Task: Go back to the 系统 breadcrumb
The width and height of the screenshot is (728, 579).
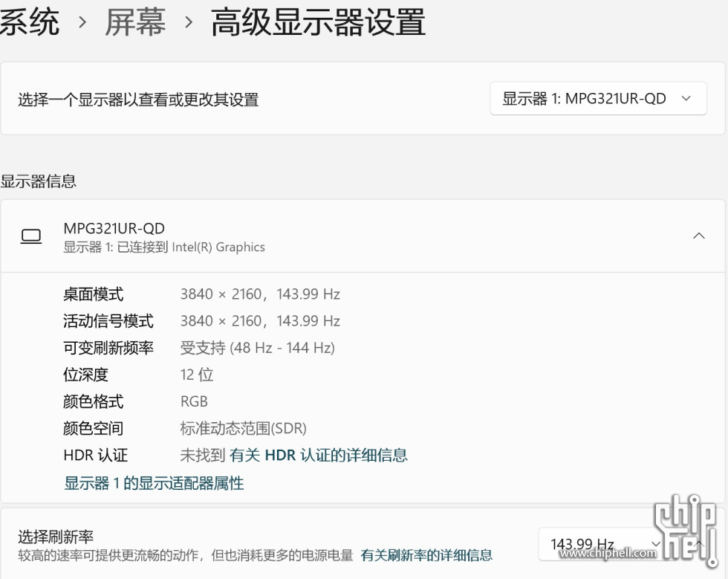Action: click(30, 22)
